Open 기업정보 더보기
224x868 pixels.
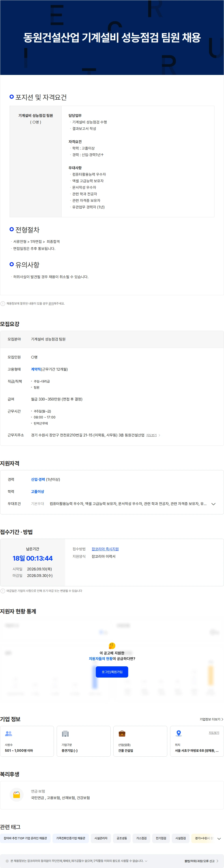(x=211, y=719)
